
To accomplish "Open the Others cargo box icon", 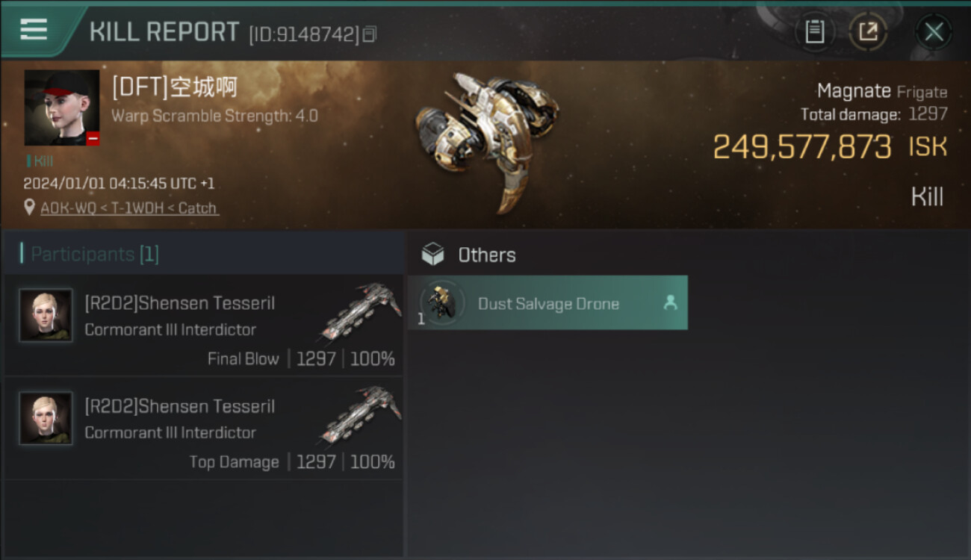I will (432, 255).
